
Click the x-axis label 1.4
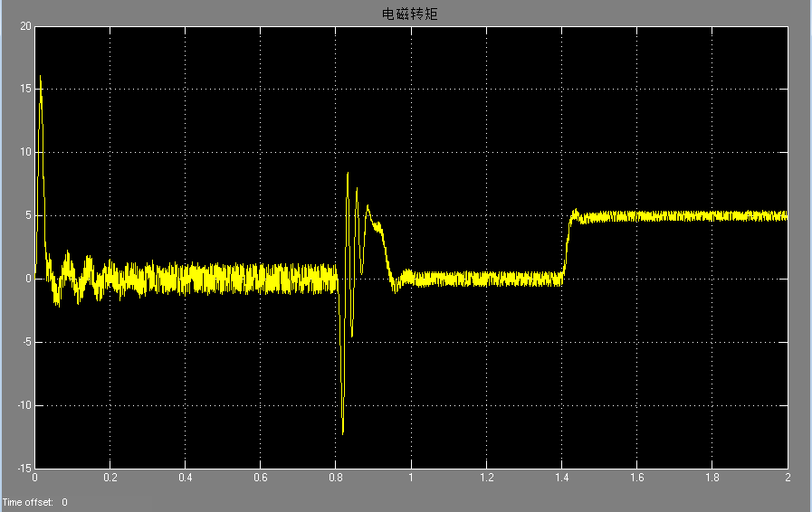[562, 478]
